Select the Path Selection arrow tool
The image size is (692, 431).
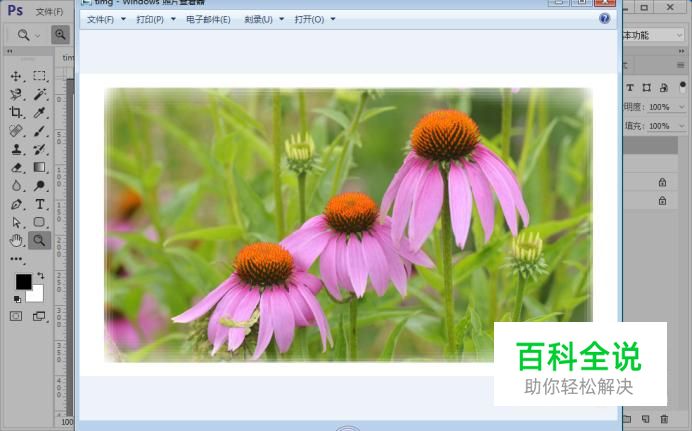click(x=16, y=222)
